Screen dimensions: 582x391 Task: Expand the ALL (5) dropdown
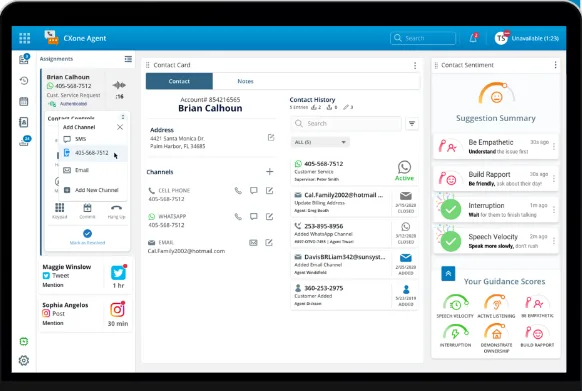pyautogui.click(x=320, y=142)
